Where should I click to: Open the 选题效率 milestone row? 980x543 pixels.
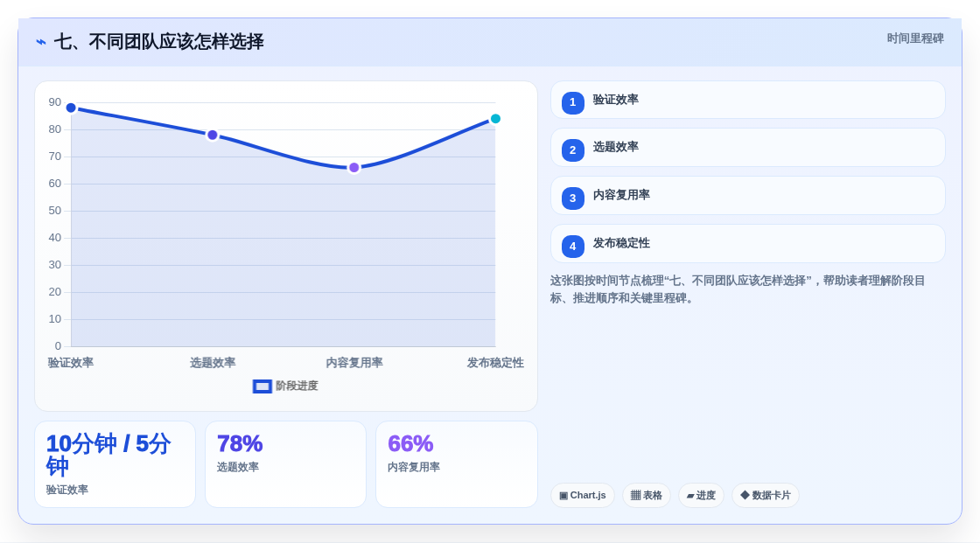pos(747,148)
